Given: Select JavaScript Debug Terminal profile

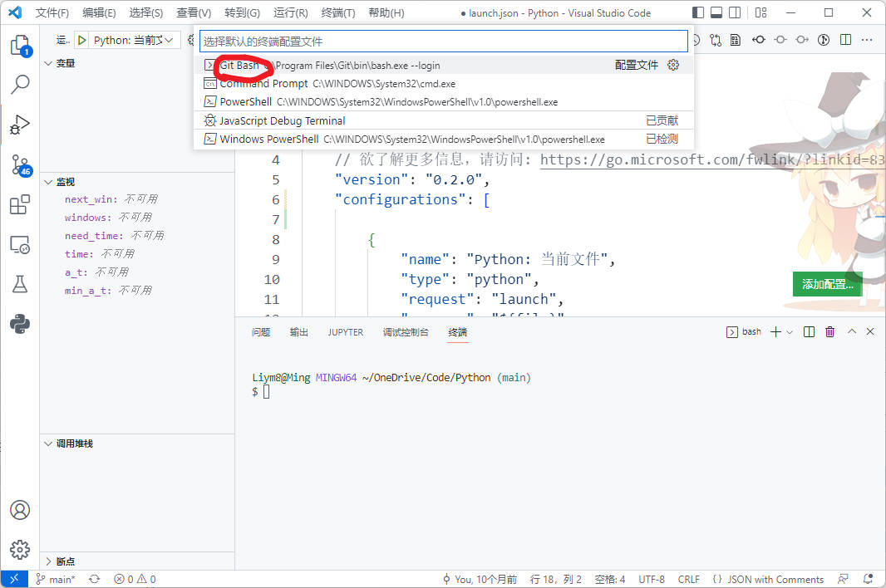Looking at the screenshot, I should click(x=444, y=120).
